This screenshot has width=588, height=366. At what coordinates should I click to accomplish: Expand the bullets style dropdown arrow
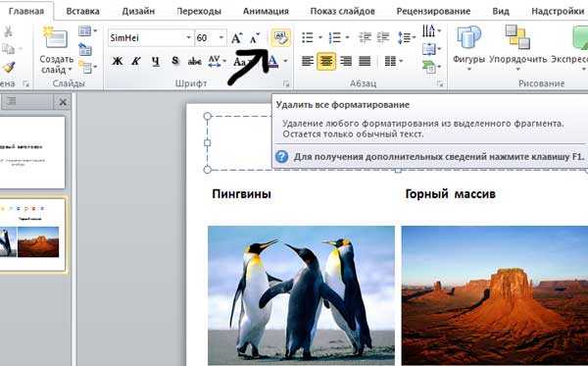click(319, 37)
